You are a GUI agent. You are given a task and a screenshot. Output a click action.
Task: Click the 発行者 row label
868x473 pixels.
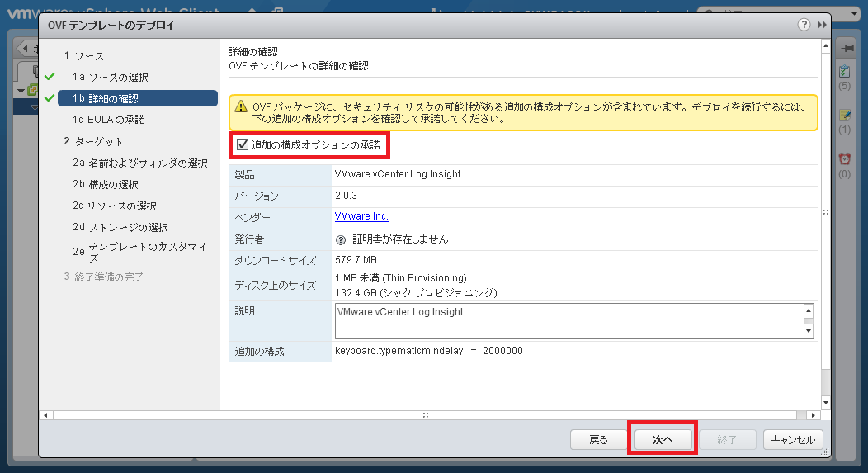(249, 239)
